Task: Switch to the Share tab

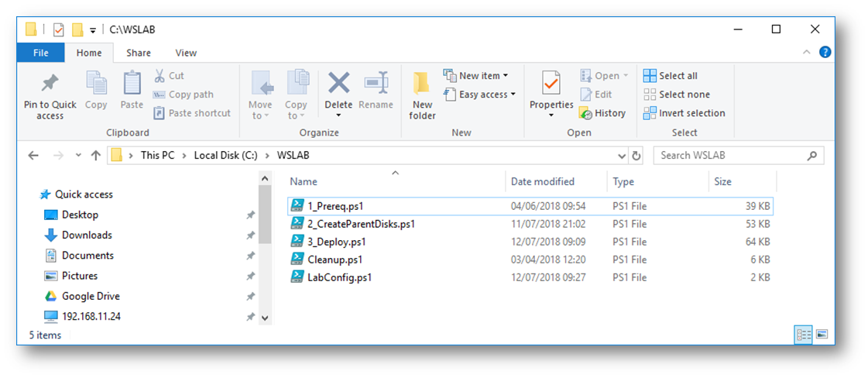Action: [139, 53]
